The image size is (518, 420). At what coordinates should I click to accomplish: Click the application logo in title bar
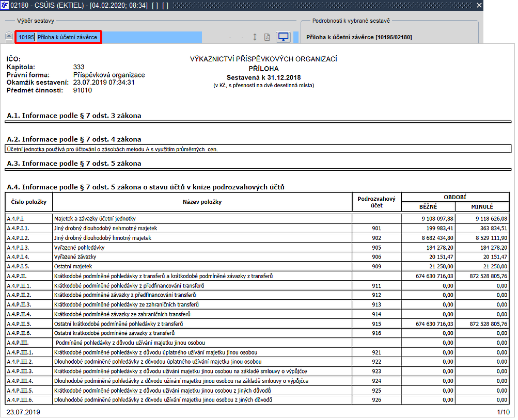5,5
